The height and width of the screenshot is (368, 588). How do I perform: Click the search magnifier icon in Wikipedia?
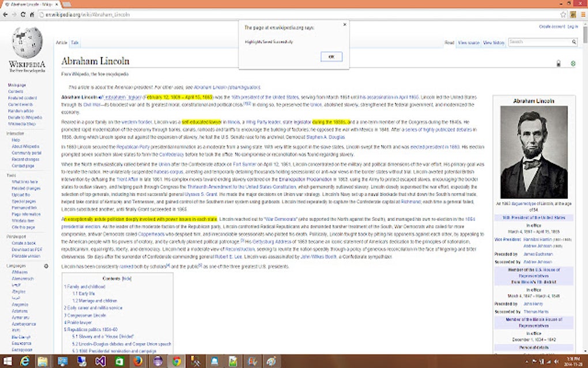[x=574, y=42]
